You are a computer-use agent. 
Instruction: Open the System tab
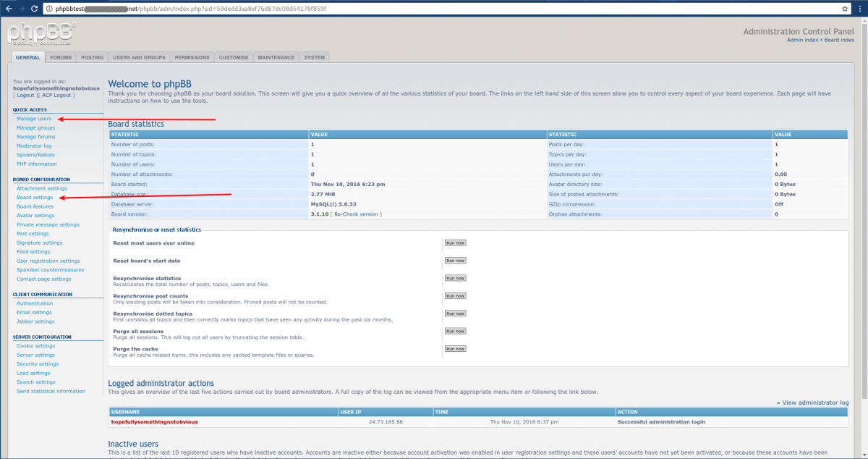pos(315,57)
